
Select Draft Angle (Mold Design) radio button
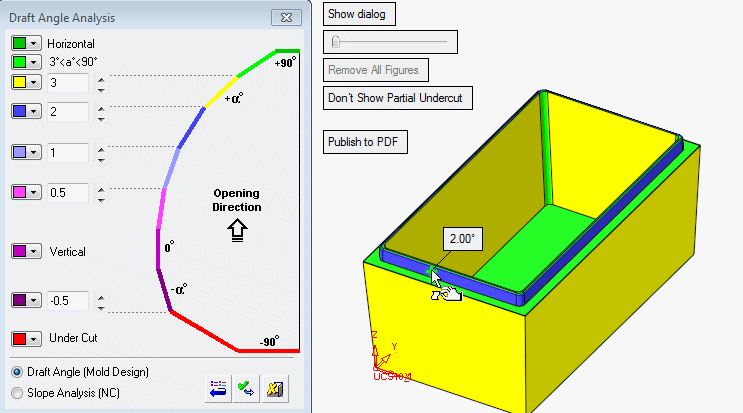pyautogui.click(x=17, y=372)
